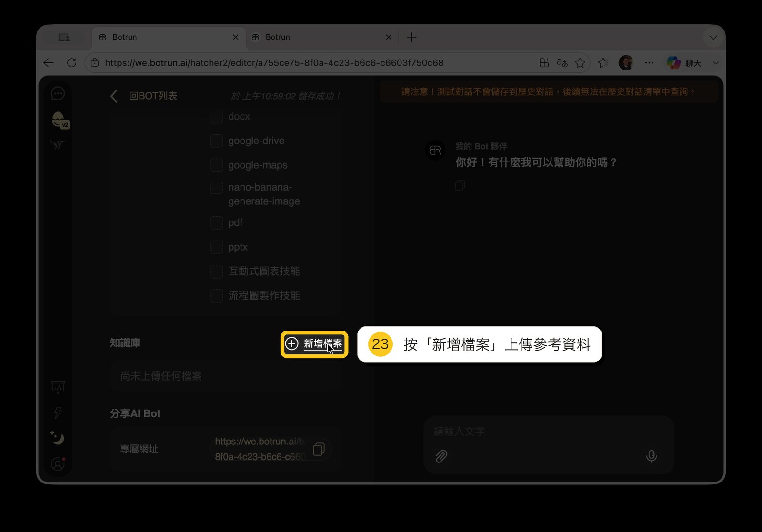The height and width of the screenshot is (532, 762).
Task: Click 新增檔案 to upload reference files
Action: click(314, 344)
